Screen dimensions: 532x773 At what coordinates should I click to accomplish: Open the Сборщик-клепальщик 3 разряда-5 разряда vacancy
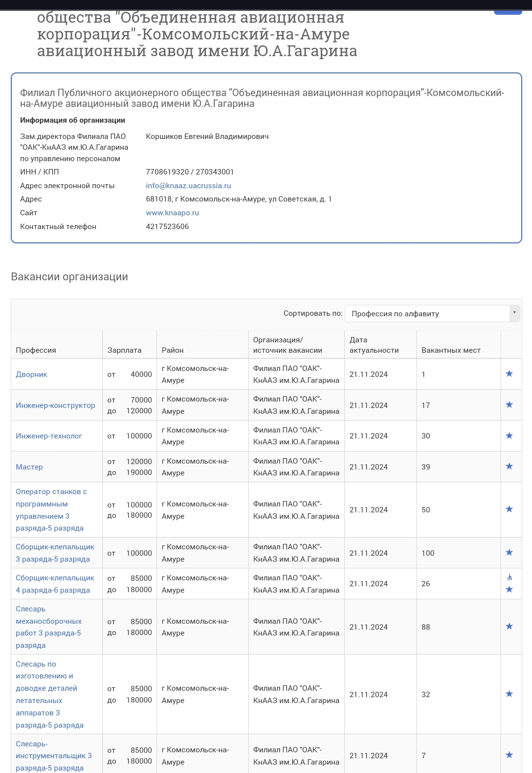(55, 553)
